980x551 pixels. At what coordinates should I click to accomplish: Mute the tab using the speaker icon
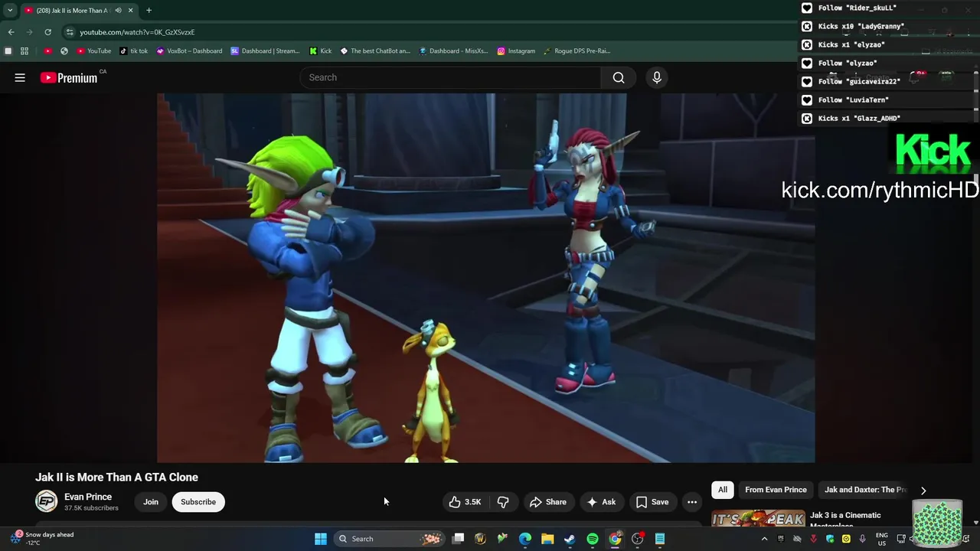point(119,11)
